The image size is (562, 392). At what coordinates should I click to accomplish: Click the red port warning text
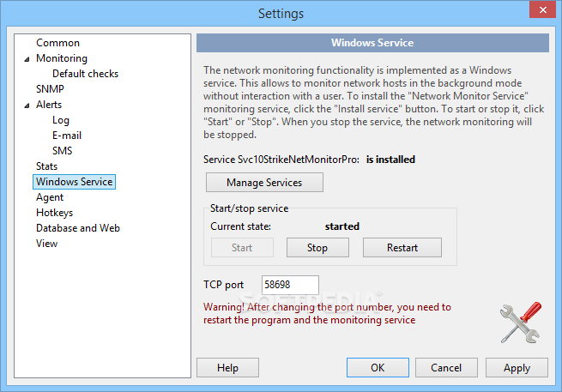click(327, 314)
